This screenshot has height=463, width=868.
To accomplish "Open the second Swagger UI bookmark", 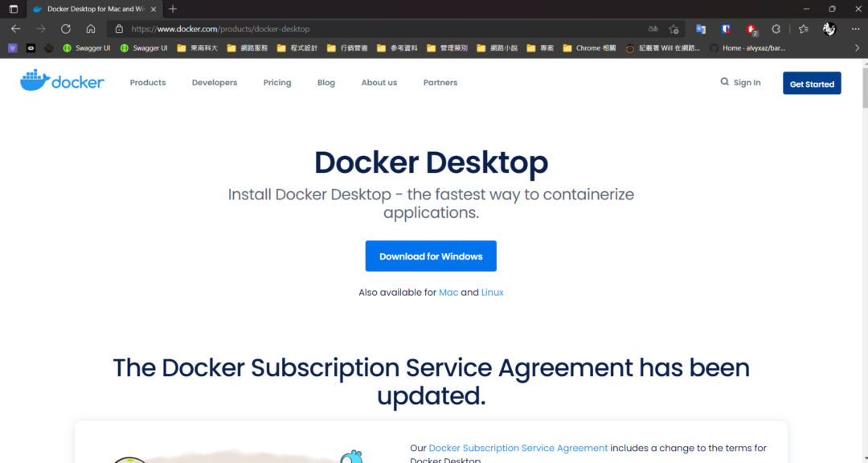I will (x=144, y=48).
